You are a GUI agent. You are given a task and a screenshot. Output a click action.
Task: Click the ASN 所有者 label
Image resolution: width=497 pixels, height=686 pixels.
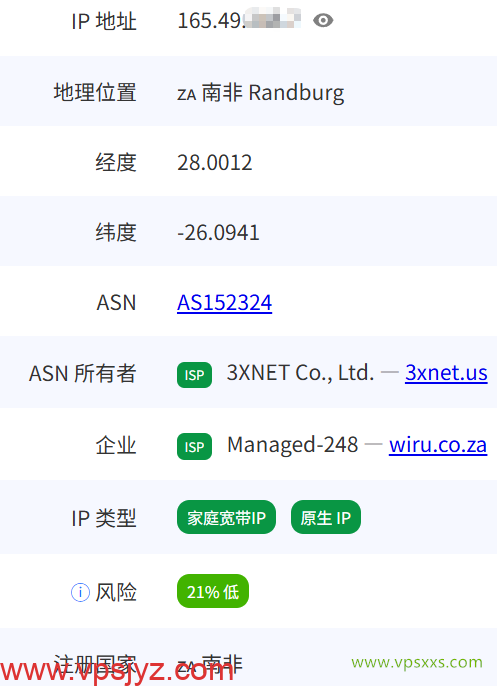click(x=83, y=374)
